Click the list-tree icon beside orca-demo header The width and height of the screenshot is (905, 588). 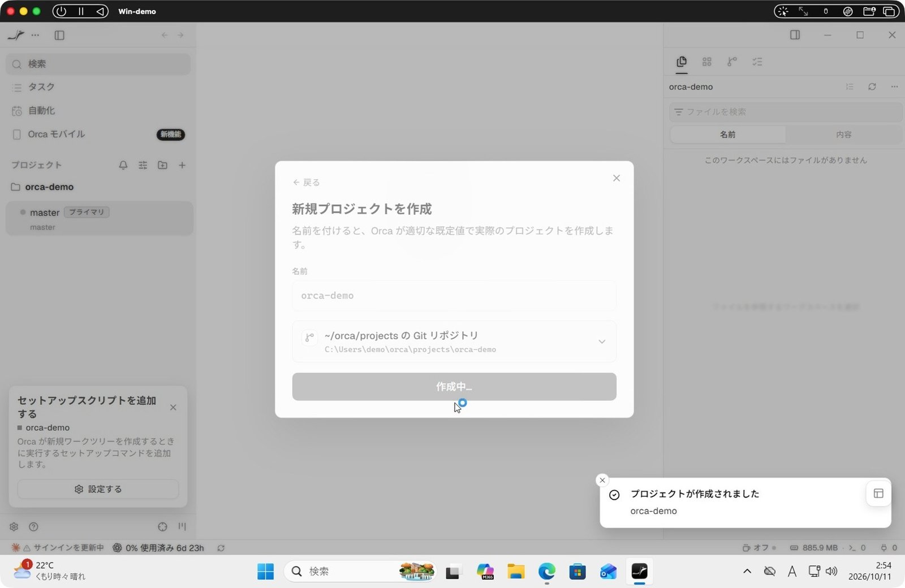coord(850,87)
